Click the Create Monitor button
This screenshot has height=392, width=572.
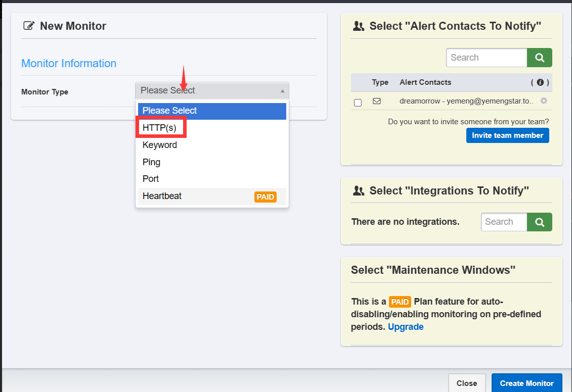(x=526, y=383)
